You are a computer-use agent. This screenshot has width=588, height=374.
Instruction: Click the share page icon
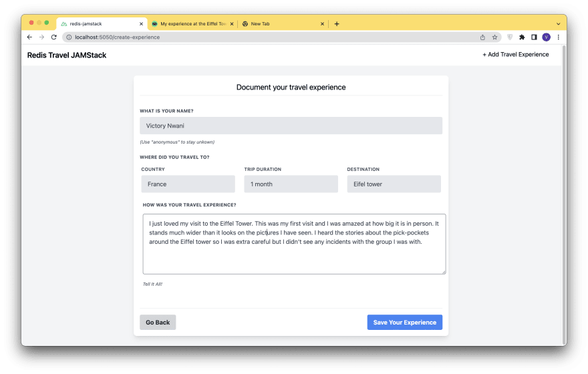tap(482, 37)
